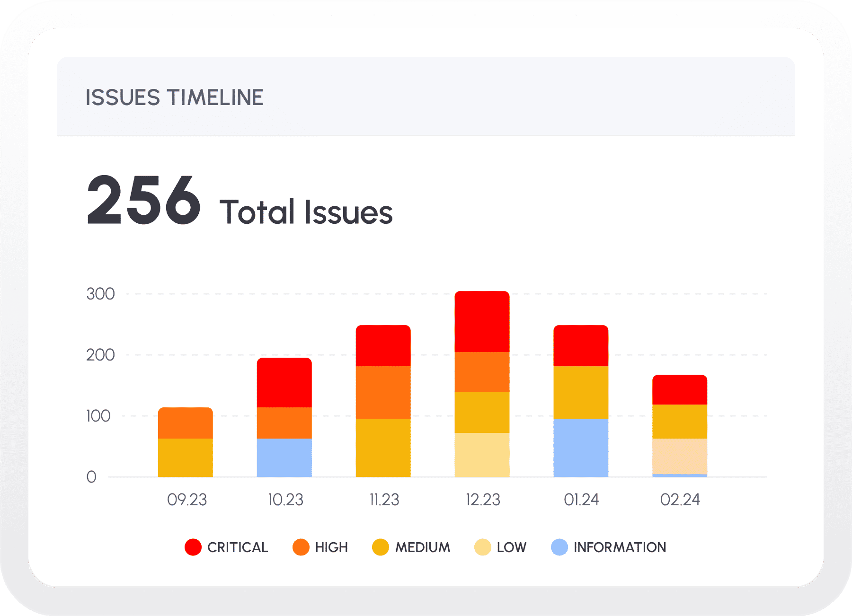Select the 12.23 month axis label

pos(483,500)
